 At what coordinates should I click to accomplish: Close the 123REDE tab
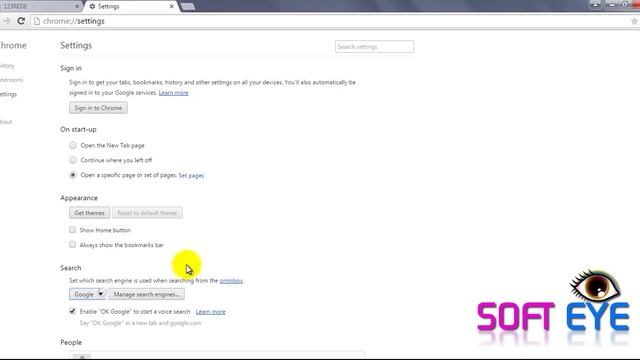coord(77,6)
